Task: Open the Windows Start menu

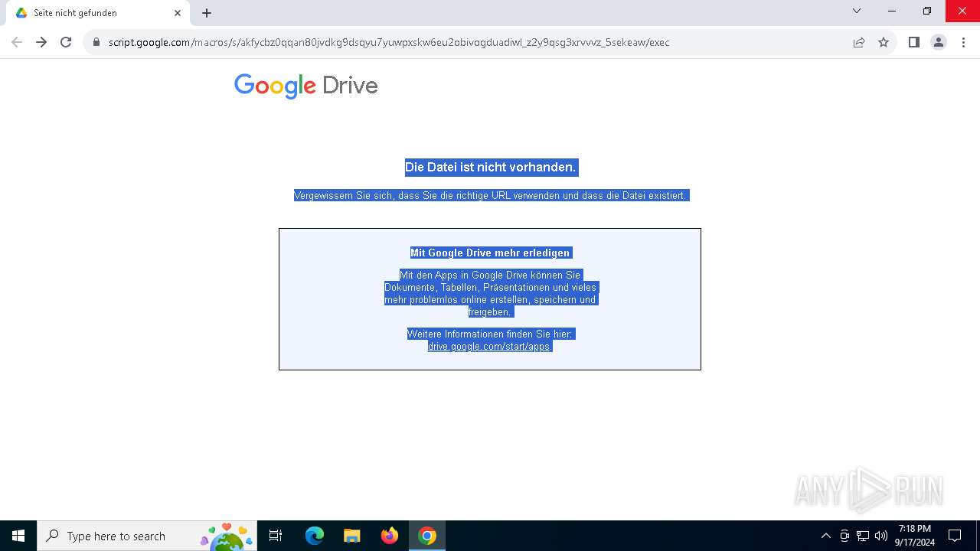Action: pos(18,536)
